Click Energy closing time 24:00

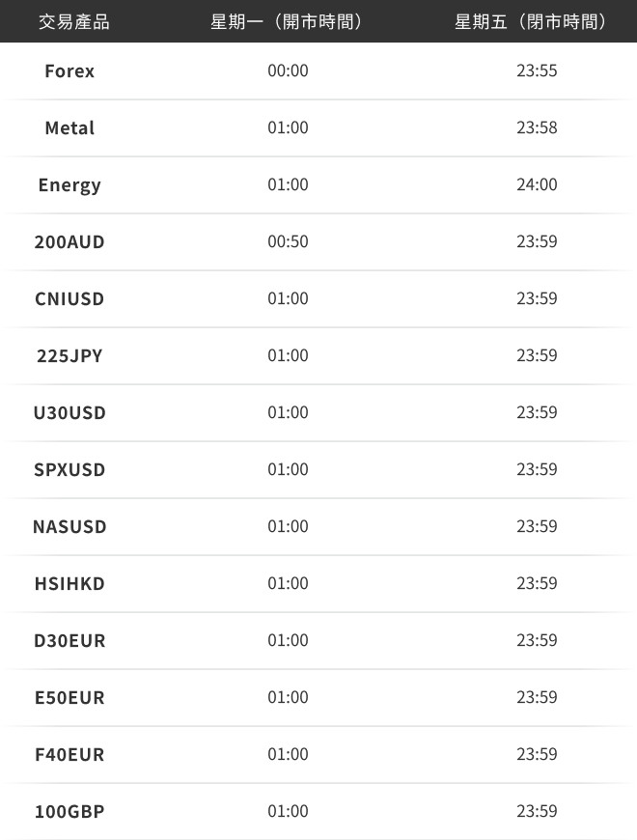(x=537, y=184)
